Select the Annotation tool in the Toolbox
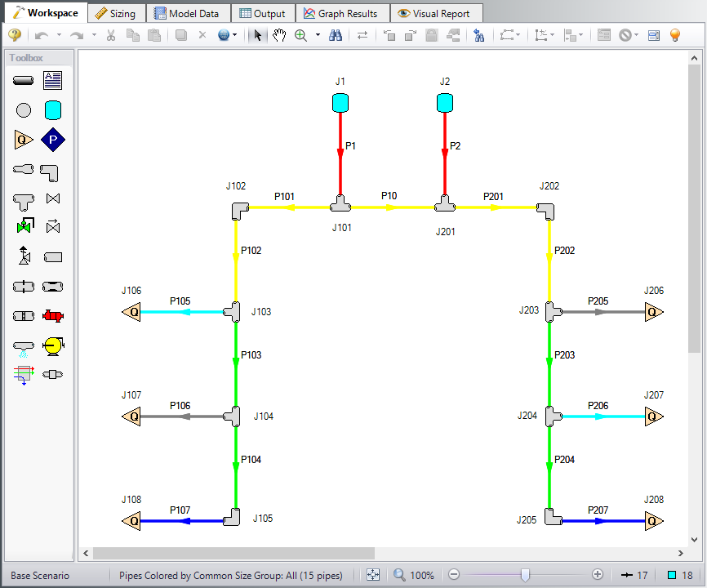707x588 pixels. pos(53,80)
